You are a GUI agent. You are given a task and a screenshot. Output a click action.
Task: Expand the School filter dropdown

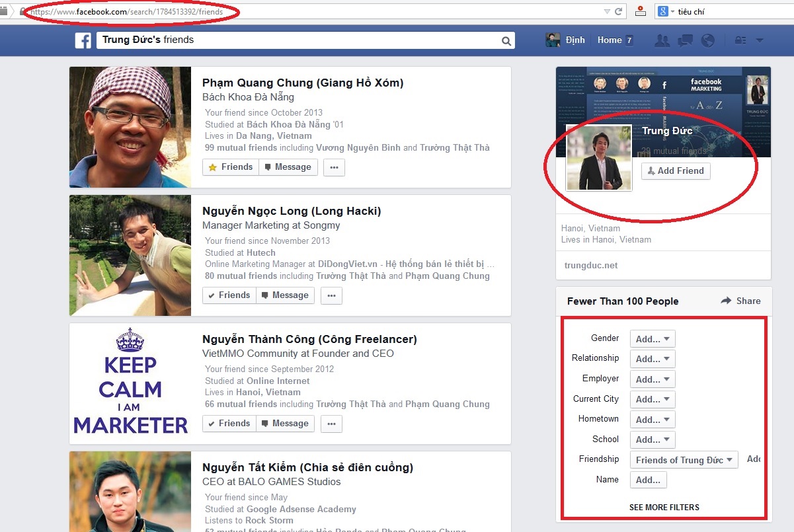(x=653, y=439)
